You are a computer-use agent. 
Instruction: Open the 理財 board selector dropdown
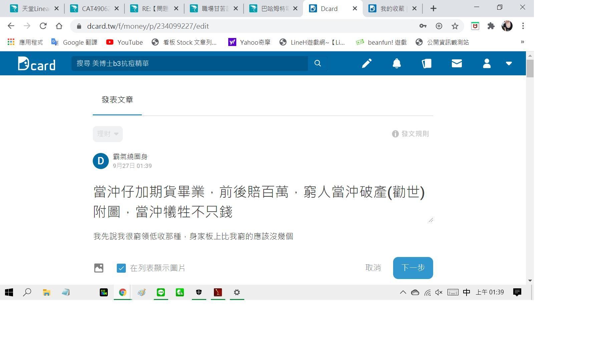[107, 134]
